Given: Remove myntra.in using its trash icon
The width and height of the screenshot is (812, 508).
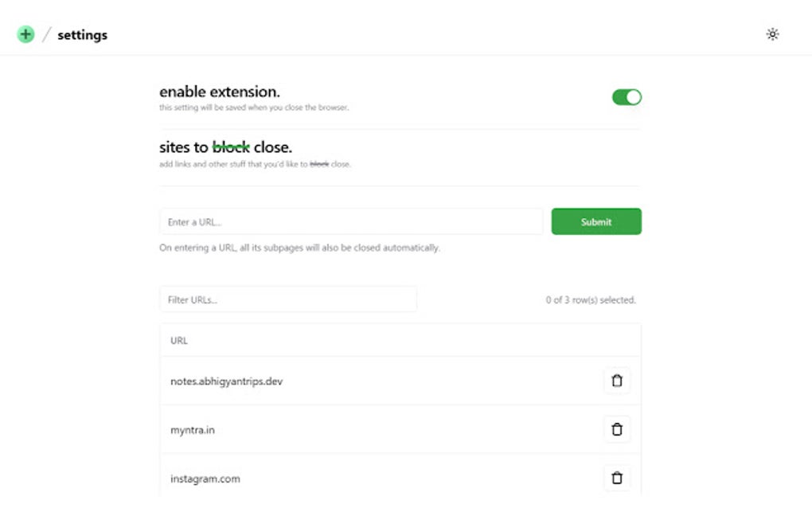Looking at the screenshot, I should pos(616,429).
